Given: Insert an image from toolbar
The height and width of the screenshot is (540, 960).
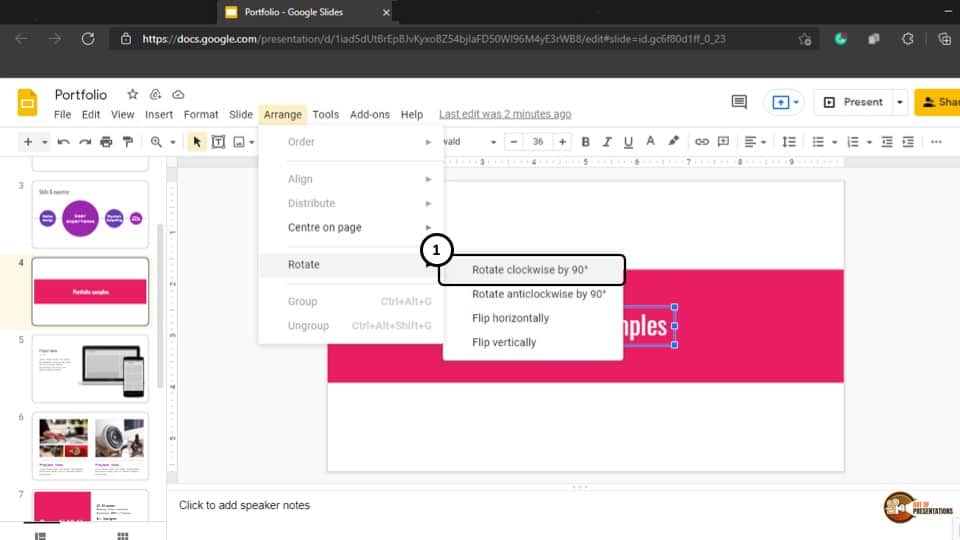Looking at the screenshot, I should [x=239, y=142].
